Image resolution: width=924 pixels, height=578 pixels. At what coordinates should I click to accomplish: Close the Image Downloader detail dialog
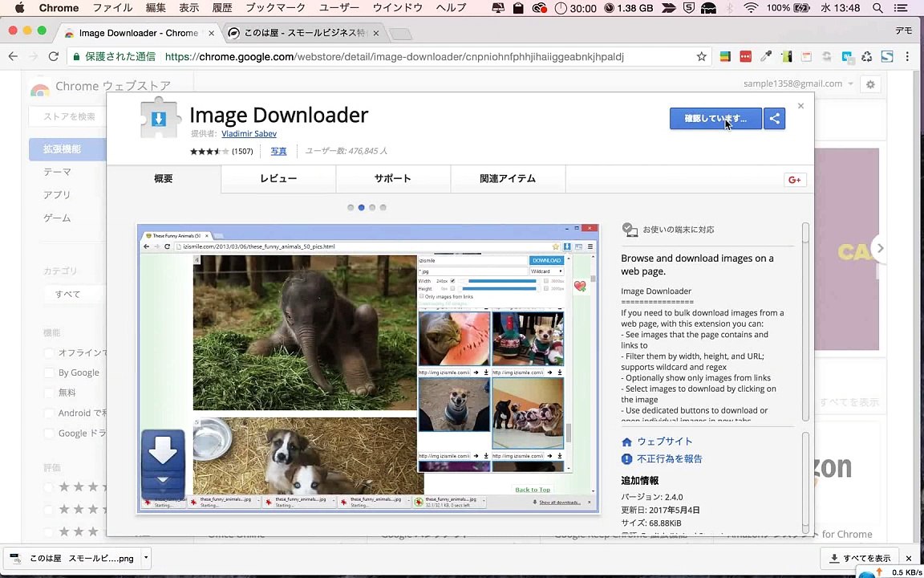pyautogui.click(x=800, y=106)
